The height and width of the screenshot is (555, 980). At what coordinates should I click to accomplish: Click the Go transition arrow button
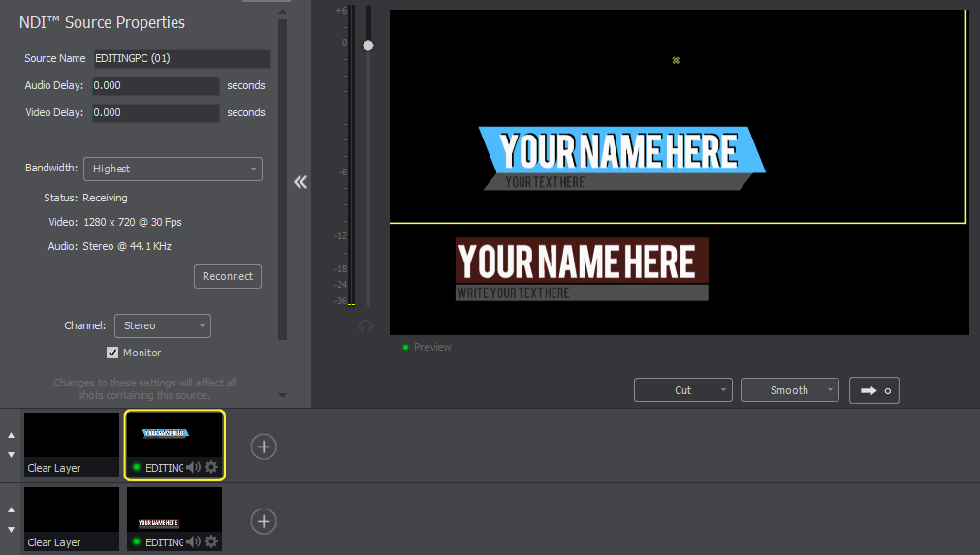point(874,390)
